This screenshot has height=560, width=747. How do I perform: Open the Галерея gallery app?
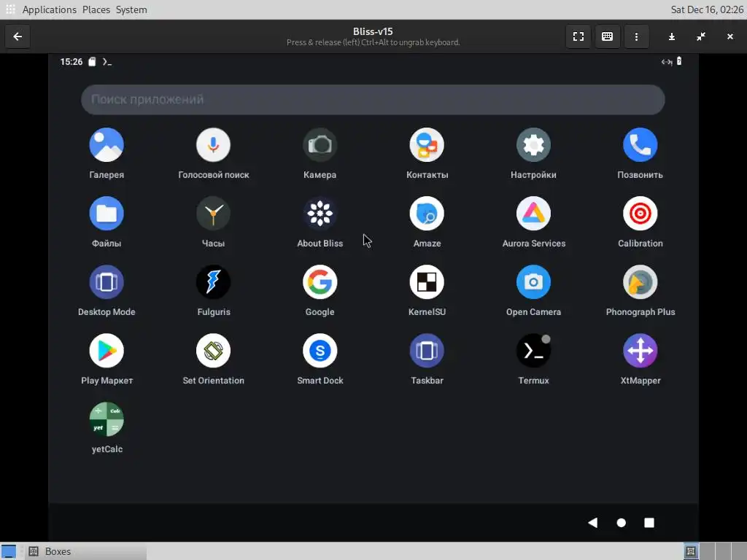(x=107, y=145)
